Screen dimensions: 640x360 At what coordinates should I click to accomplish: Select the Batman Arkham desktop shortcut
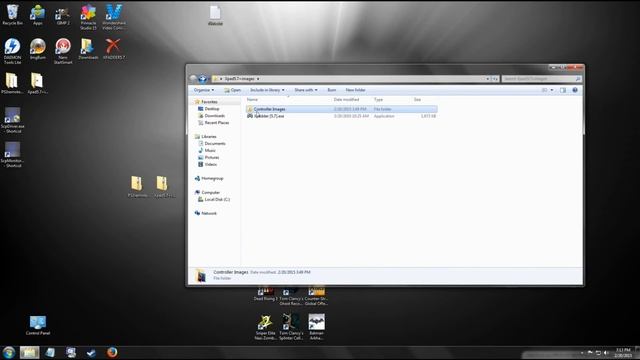tap(316, 327)
